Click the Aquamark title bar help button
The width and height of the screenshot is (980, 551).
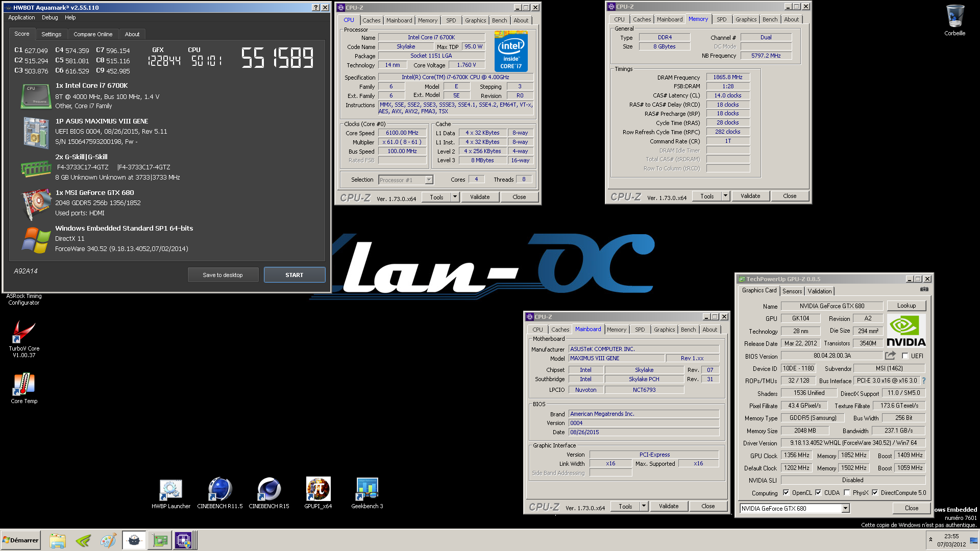click(315, 8)
